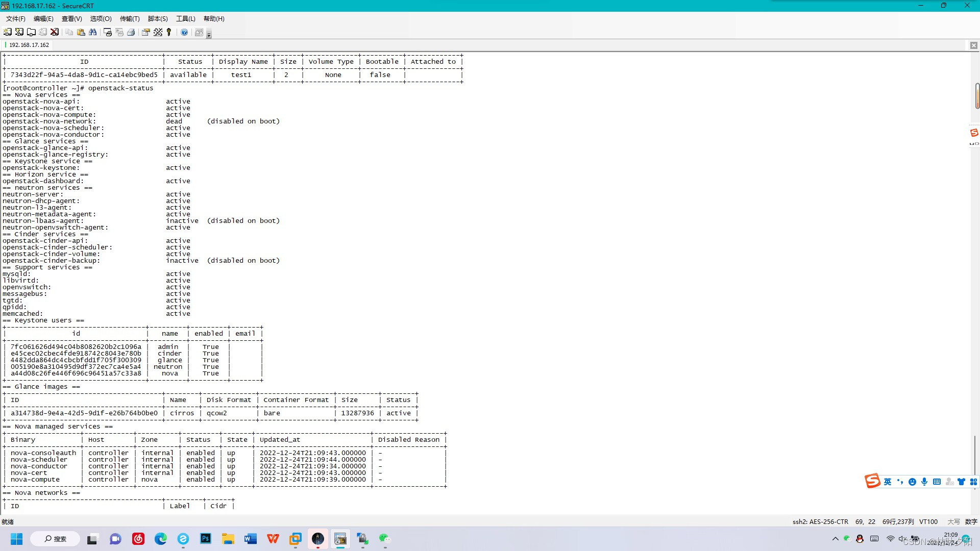Open Sogou emoji picker
This screenshot has width=980, height=551.
click(x=913, y=481)
